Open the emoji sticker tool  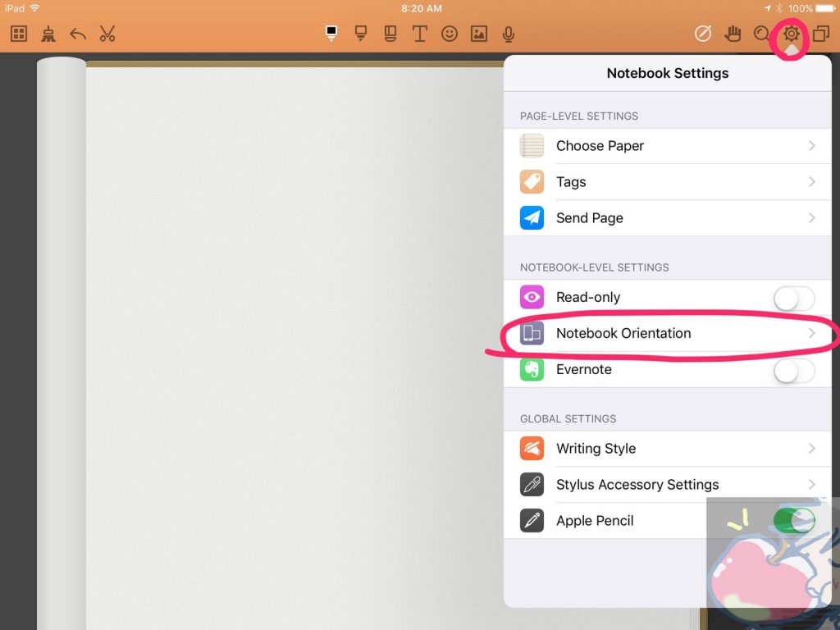[x=449, y=34]
